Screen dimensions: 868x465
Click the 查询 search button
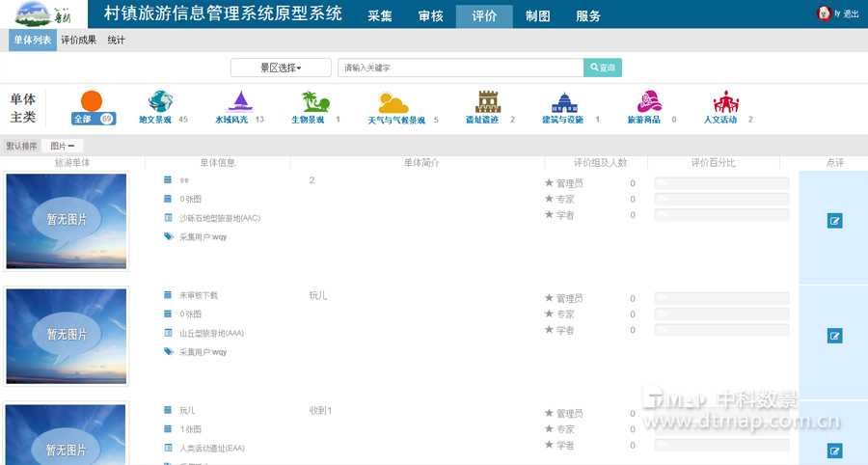[x=603, y=68]
